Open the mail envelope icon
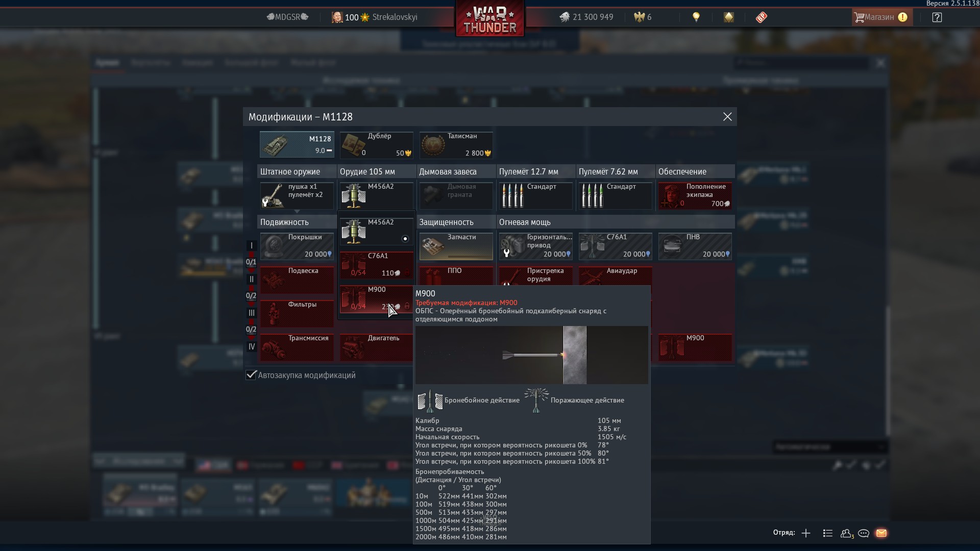 (881, 533)
